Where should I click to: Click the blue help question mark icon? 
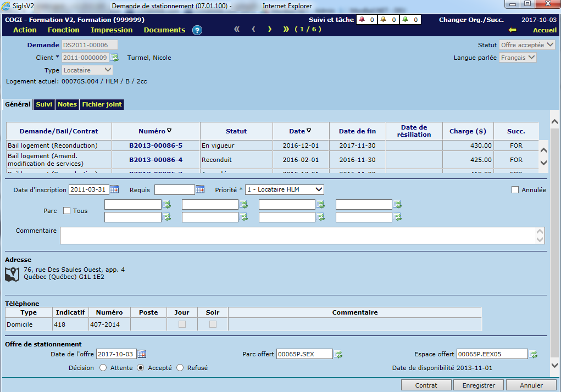tap(197, 30)
